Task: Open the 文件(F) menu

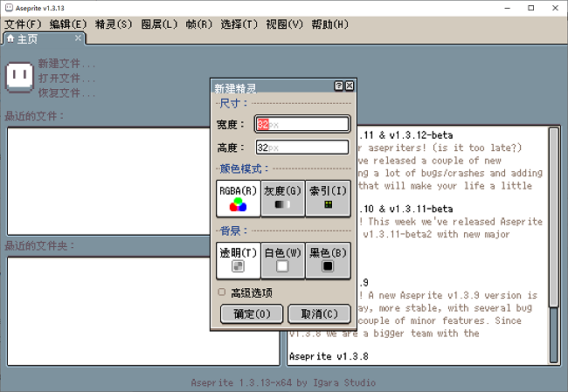Action: click(23, 24)
